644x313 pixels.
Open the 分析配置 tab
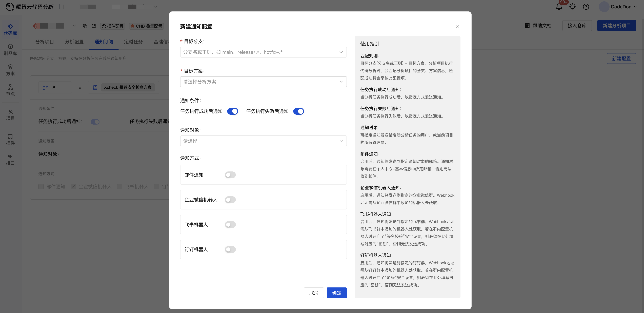(x=74, y=42)
